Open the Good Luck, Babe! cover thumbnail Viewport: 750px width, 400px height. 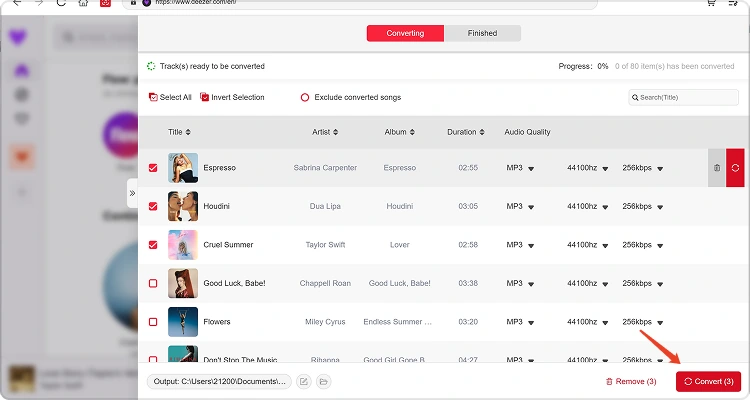[183, 283]
